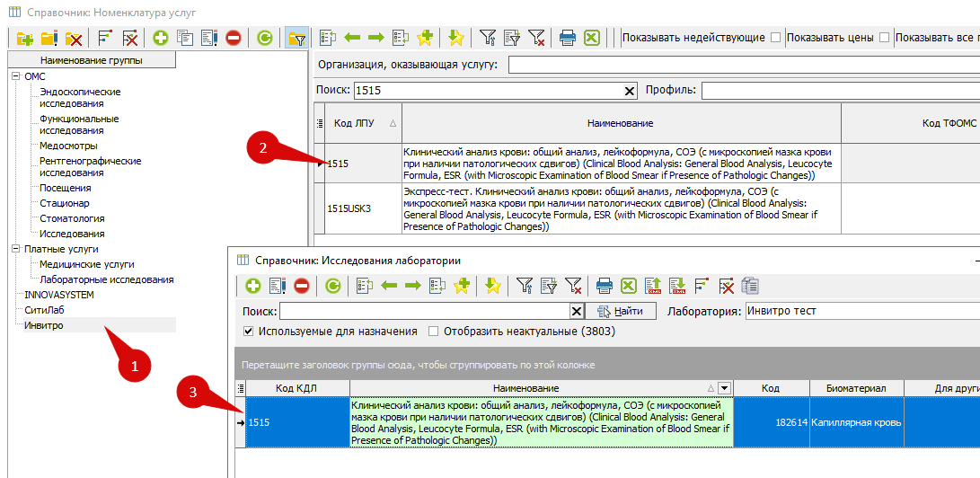Select the Инвитро tree item

point(44,325)
